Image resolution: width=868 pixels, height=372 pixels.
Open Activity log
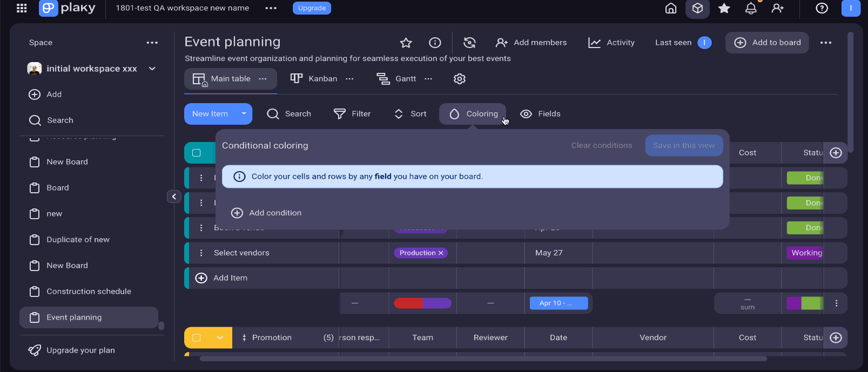coord(611,43)
